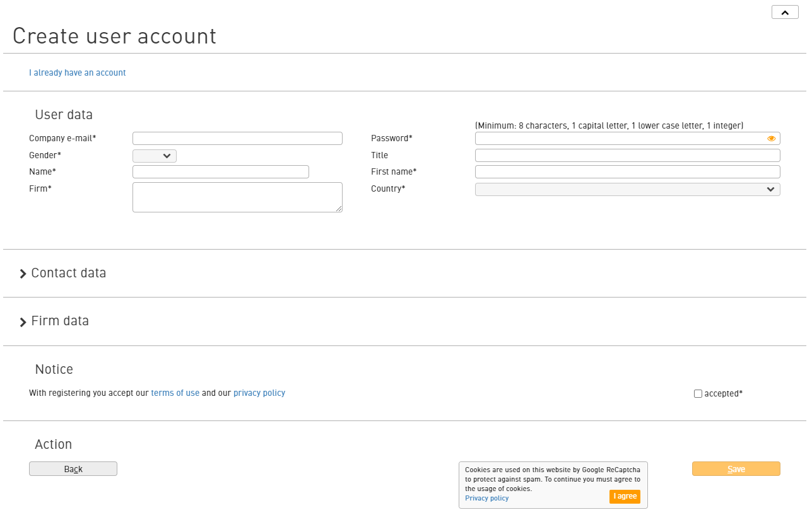
Task: Click the 'I already have an account' link
Action: click(78, 73)
